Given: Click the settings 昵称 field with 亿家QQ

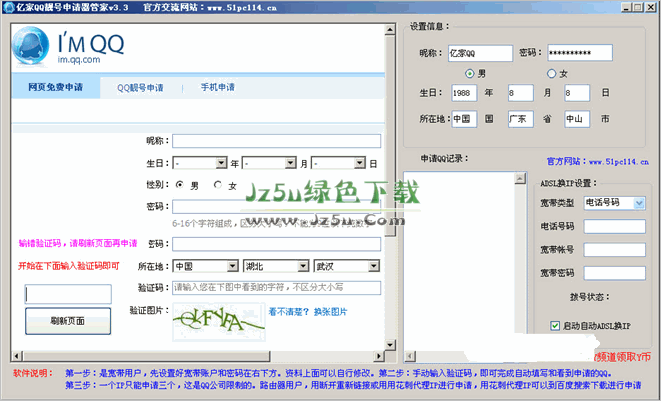Looking at the screenshot, I should tap(480, 53).
